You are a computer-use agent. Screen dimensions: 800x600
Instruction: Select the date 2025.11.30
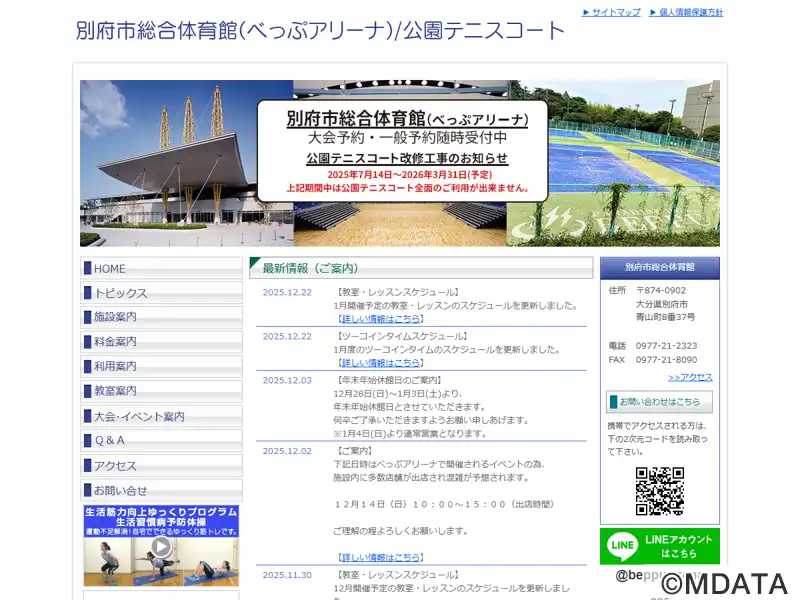(x=287, y=575)
